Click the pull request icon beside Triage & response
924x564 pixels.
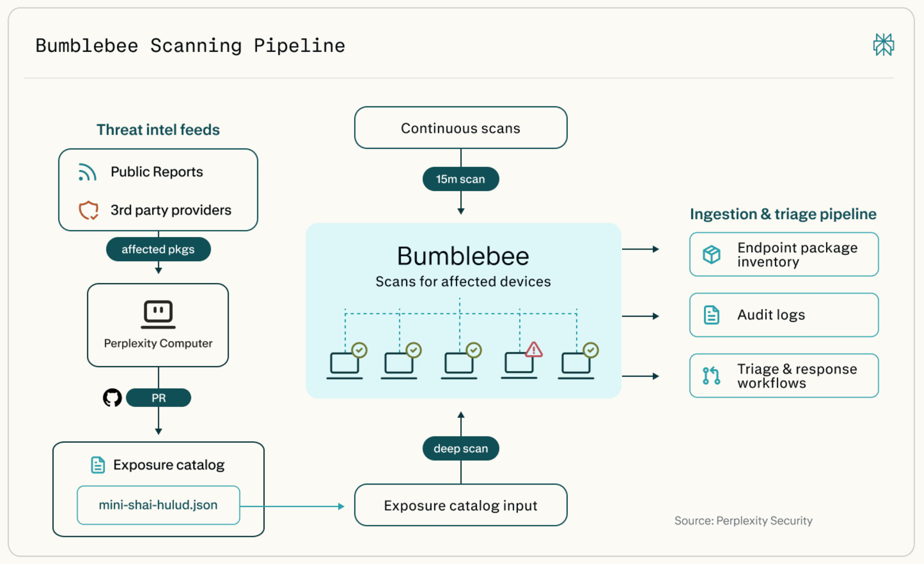coord(712,376)
